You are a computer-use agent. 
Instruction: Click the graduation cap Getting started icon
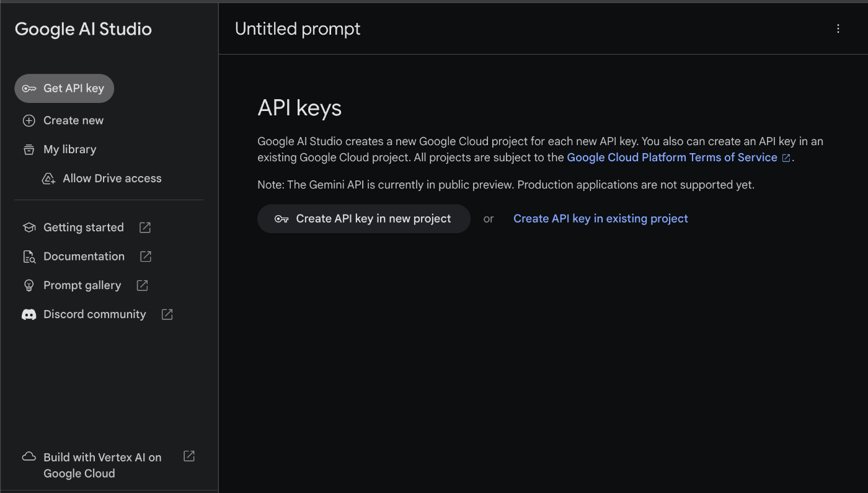point(29,228)
